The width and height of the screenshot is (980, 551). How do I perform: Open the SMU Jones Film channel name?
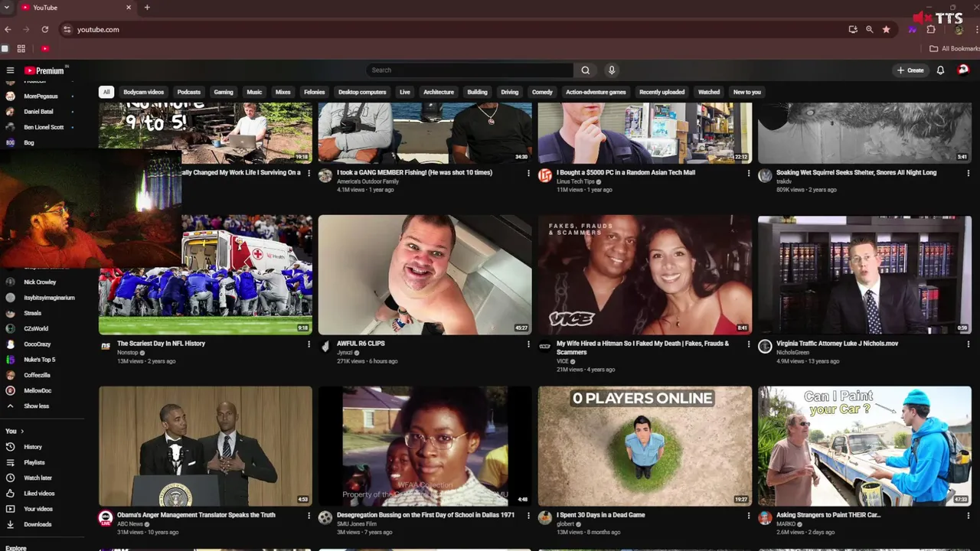coord(357,524)
